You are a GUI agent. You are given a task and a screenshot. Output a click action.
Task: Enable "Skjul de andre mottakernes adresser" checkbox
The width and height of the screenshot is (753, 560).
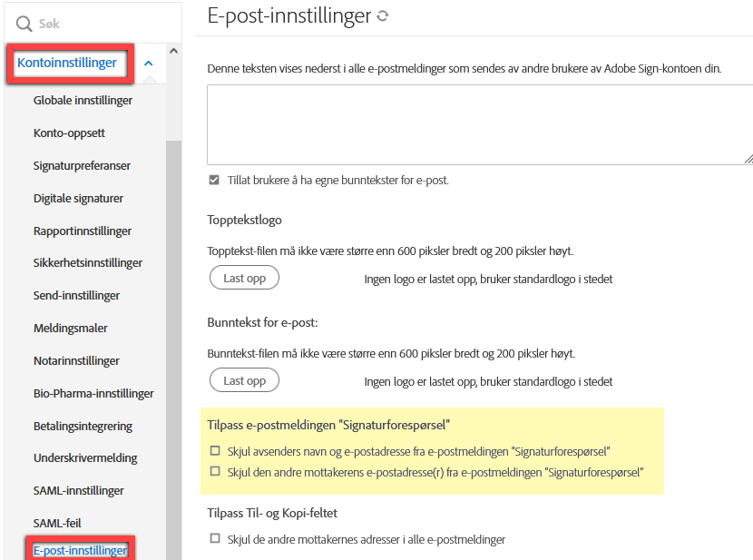(214, 539)
